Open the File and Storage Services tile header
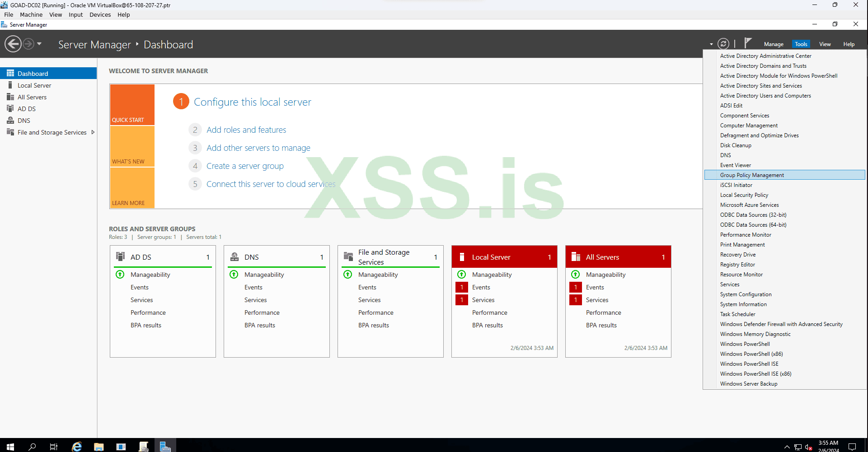 pyautogui.click(x=390, y=257)
